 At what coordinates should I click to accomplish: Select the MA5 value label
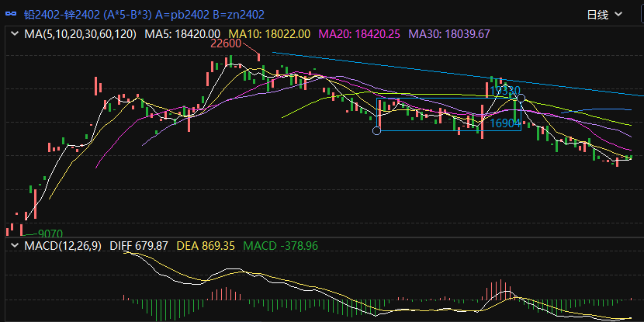pos(180,33)
